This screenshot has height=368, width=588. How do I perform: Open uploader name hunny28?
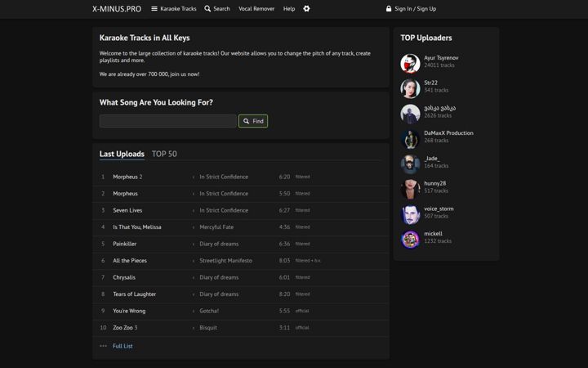point(435,183)
